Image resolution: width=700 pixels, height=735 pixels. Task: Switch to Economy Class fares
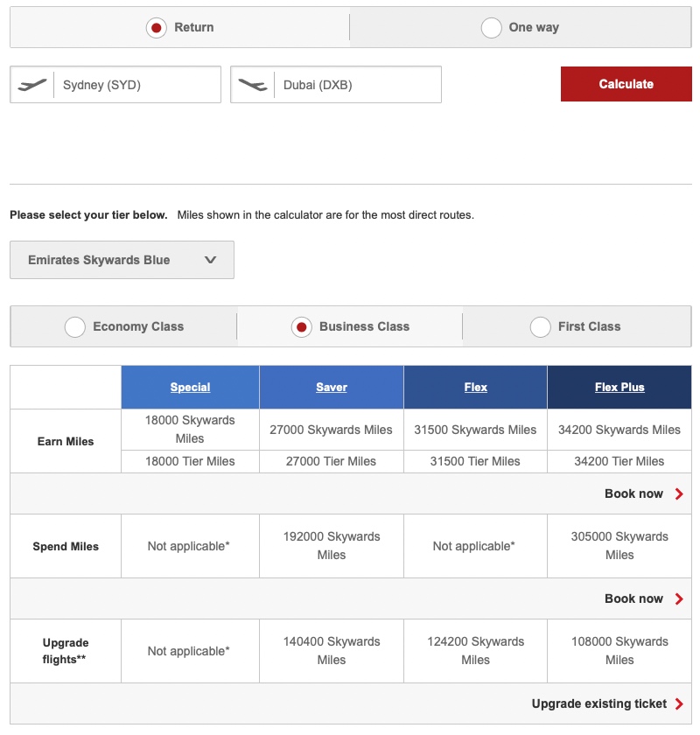122,326
